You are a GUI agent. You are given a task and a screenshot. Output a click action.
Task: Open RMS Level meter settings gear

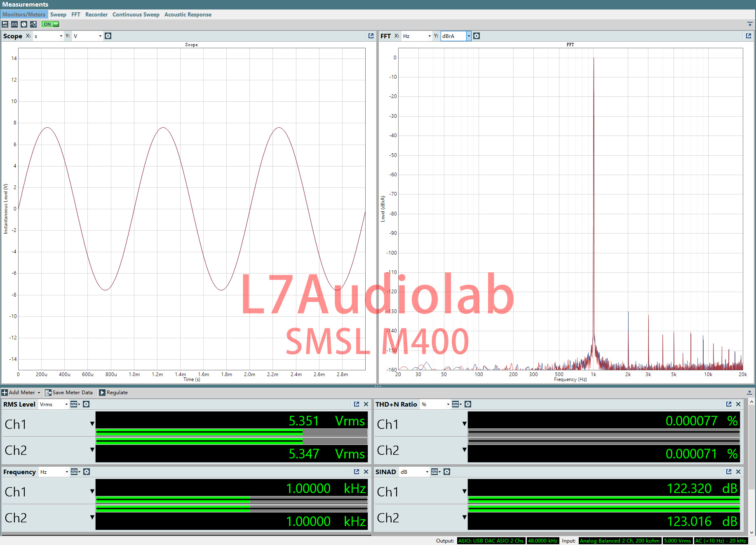[x=86, y=404]
